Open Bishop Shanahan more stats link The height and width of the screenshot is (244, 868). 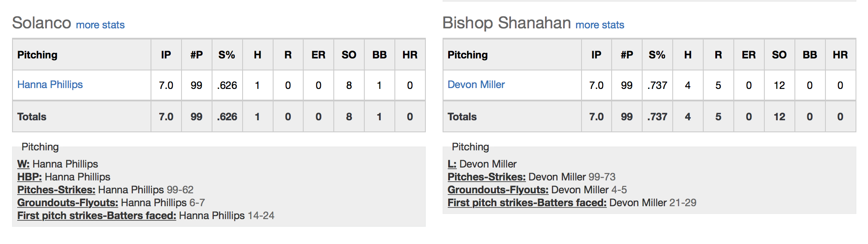[600, 25]
